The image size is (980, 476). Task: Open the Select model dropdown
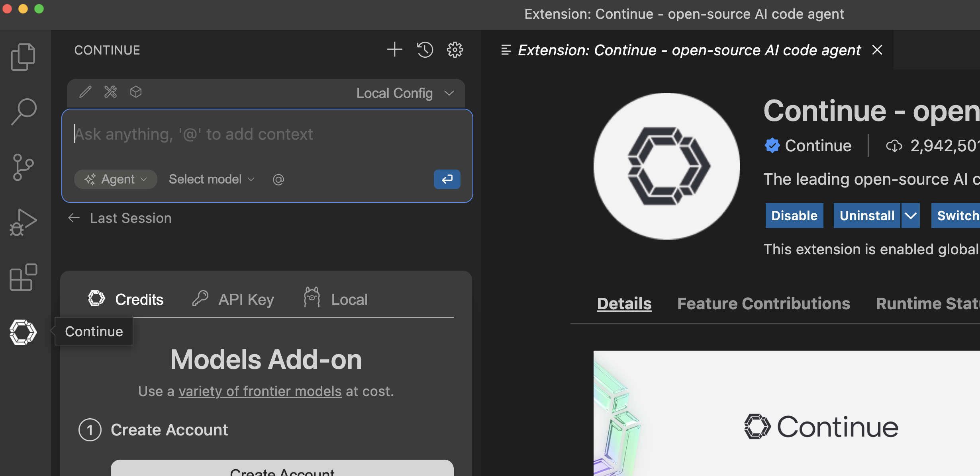212,179
